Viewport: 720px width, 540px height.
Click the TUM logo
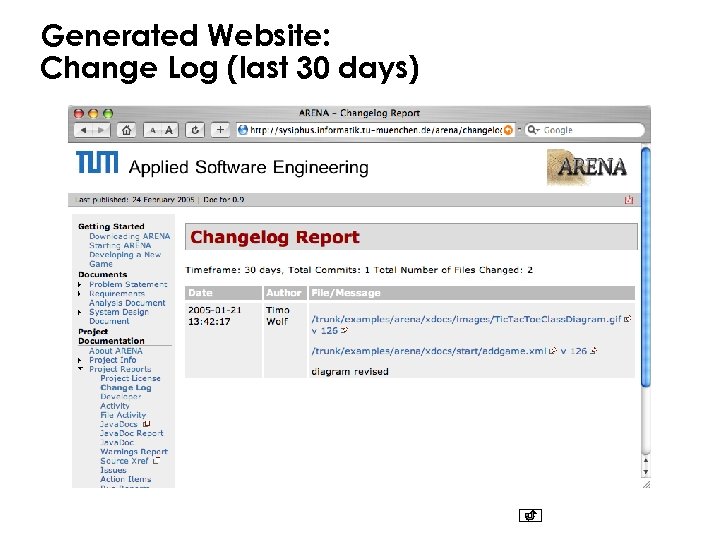[x=100, y=165]
